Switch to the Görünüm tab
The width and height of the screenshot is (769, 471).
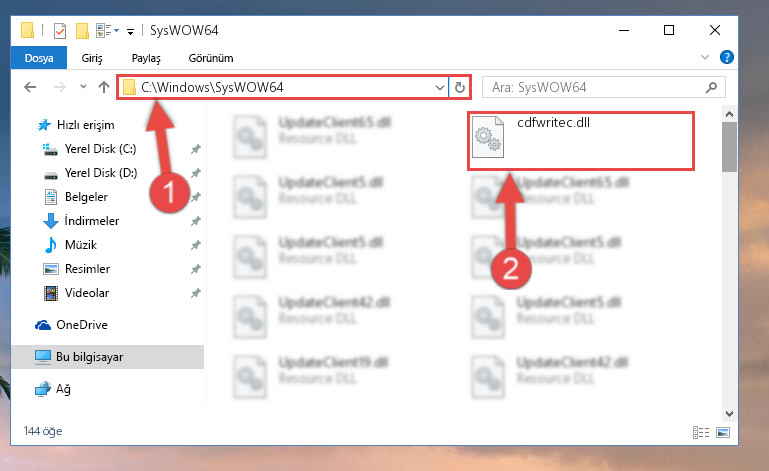click(211, 58)
